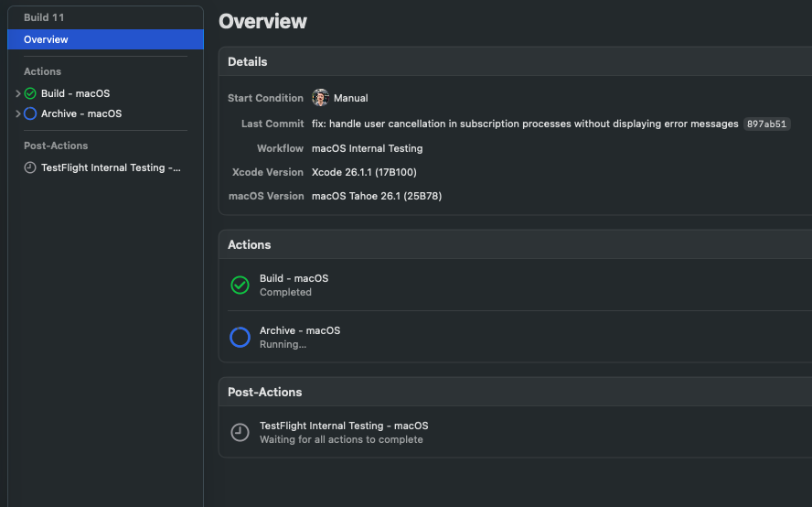812x507 pixels.
Task: Click the Build 11 sidebar header
Action: 44,17
